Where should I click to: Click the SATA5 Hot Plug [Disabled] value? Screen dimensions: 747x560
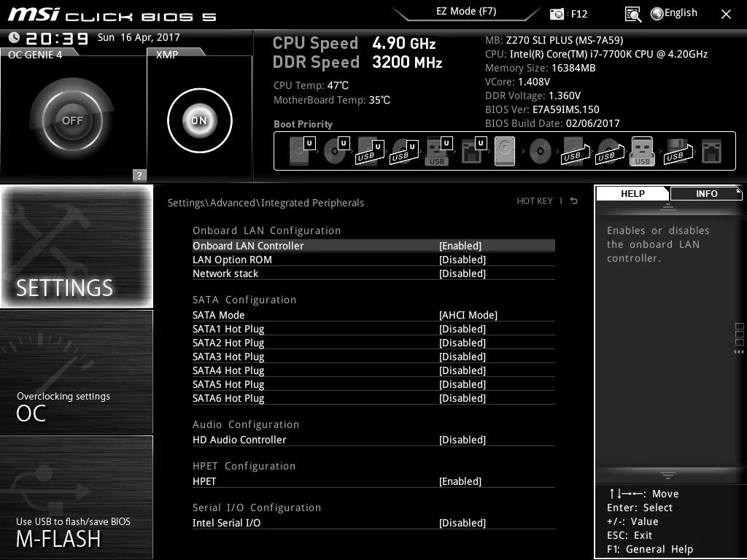tap(462, 384)
